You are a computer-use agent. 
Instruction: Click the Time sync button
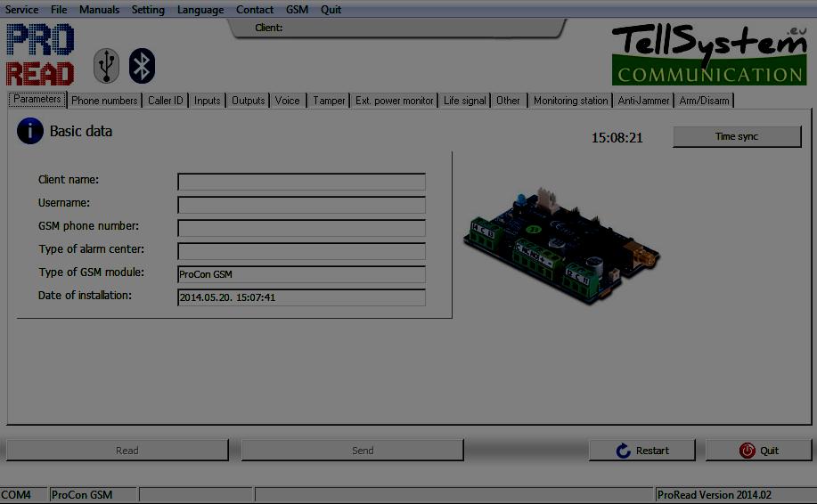(x=737, y=136)
